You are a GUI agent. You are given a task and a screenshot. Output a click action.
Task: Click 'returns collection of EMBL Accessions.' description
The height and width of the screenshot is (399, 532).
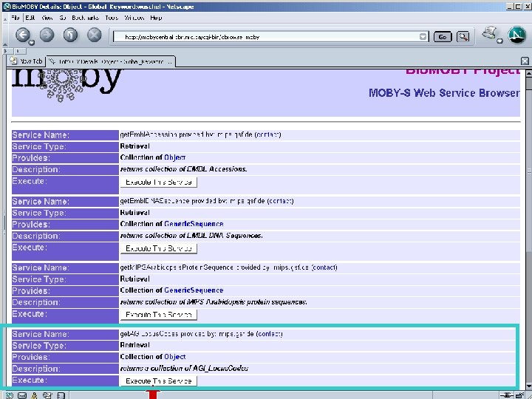[183, 169]
